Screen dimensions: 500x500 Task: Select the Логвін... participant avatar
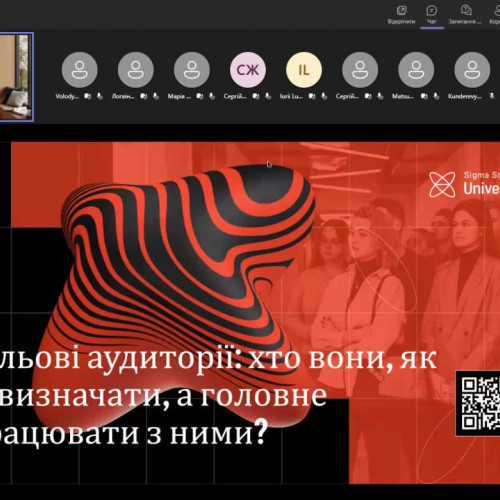coord(136,70)
